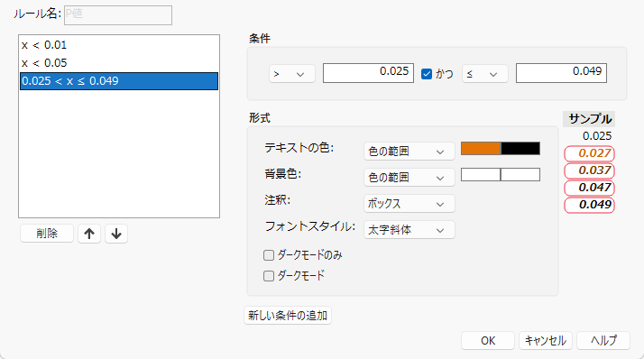
Task: Click the 0.025 lower bound field
Action: [368, 73]
